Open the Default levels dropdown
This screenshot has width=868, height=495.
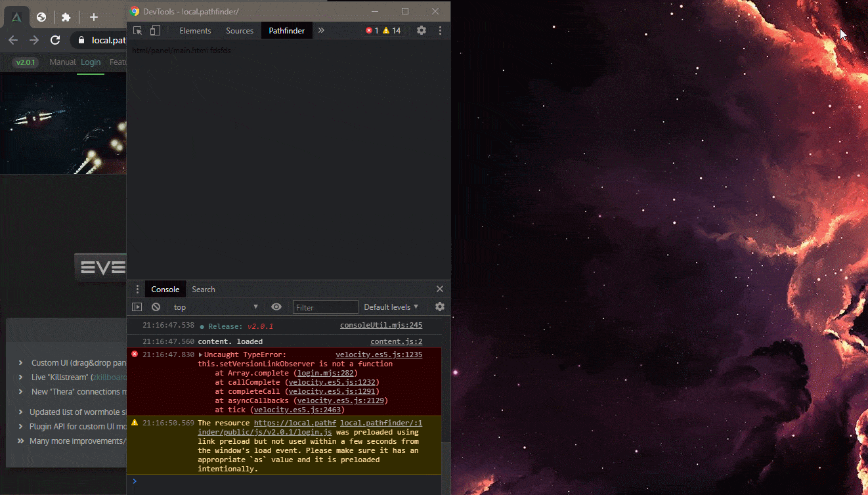click(391, 307)
